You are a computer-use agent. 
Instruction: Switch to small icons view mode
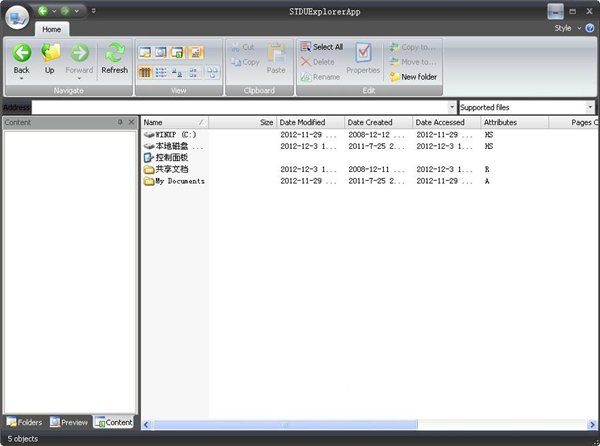click(x=193, y=72)
